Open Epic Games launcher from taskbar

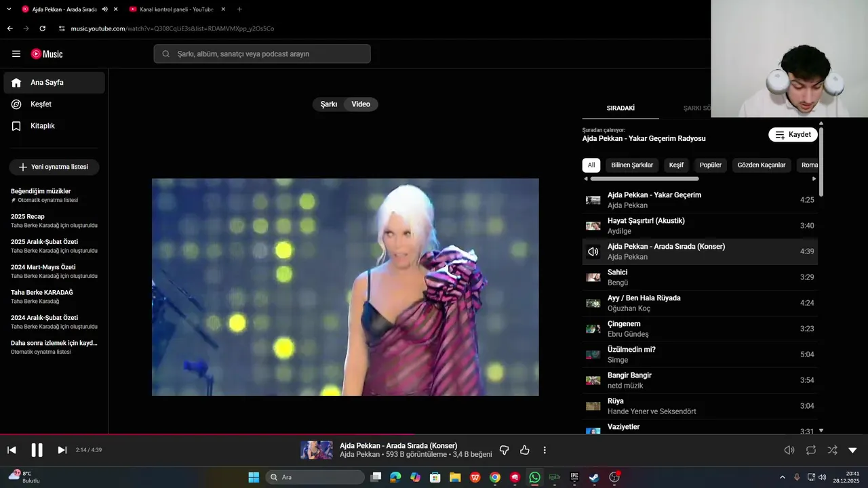(x=574, y=477)
